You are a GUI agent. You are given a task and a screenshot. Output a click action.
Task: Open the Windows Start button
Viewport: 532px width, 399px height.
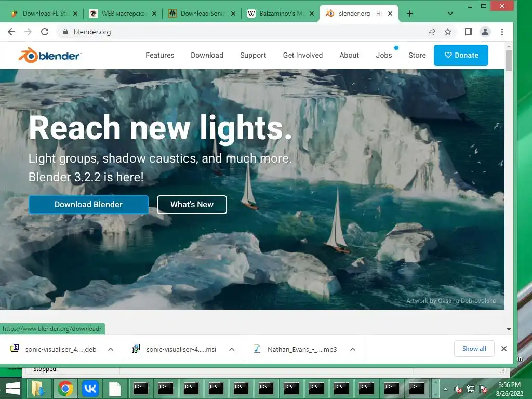coord(12,389)
